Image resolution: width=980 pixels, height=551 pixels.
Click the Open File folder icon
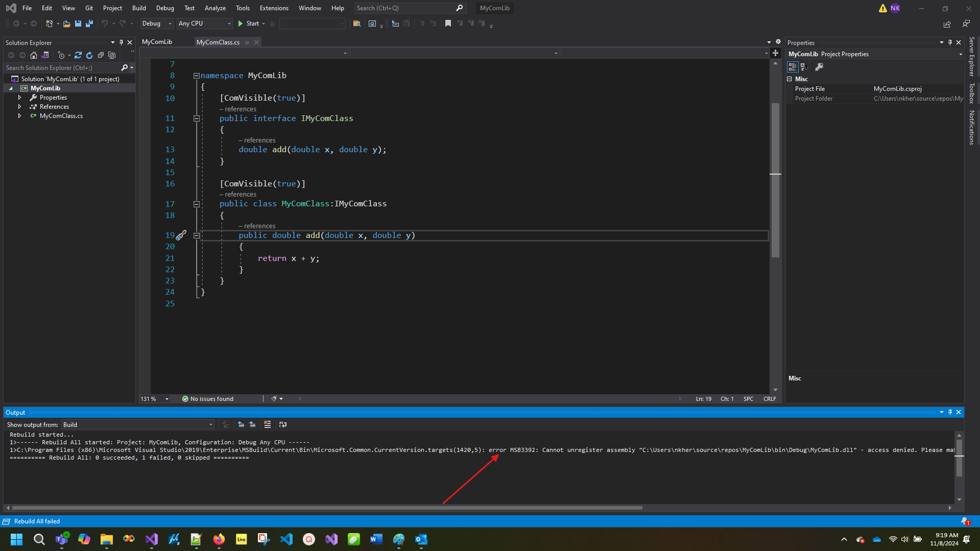coord(66,23)
